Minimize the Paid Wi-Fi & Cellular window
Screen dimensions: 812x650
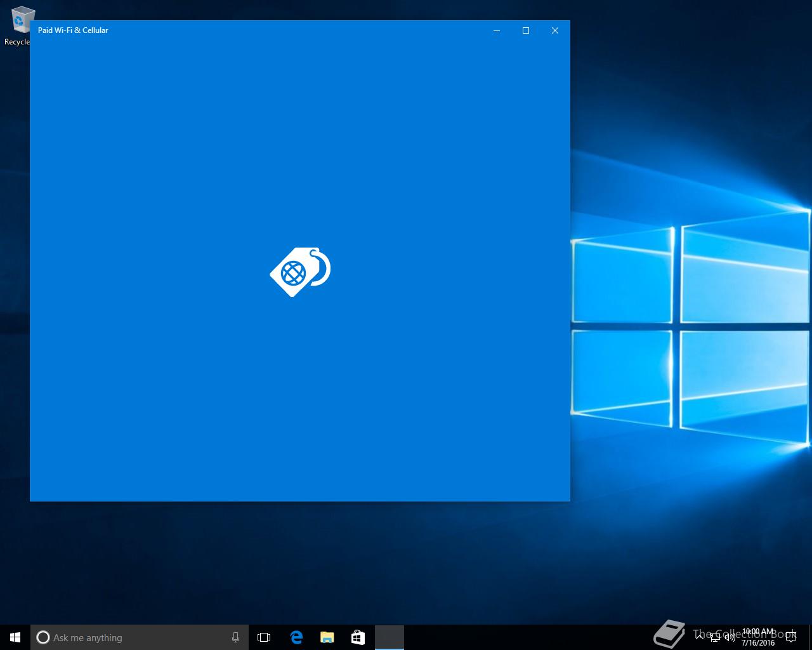coord(497,30)
